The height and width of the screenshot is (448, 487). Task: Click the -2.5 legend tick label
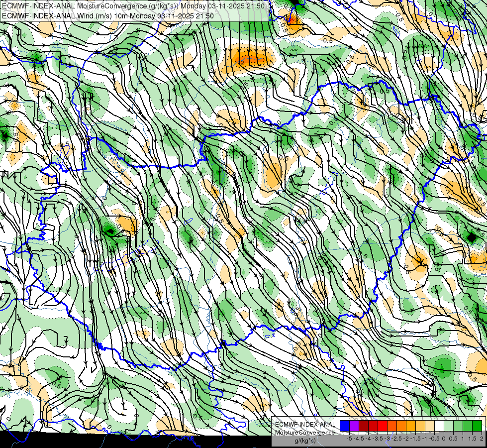[396, 439]
